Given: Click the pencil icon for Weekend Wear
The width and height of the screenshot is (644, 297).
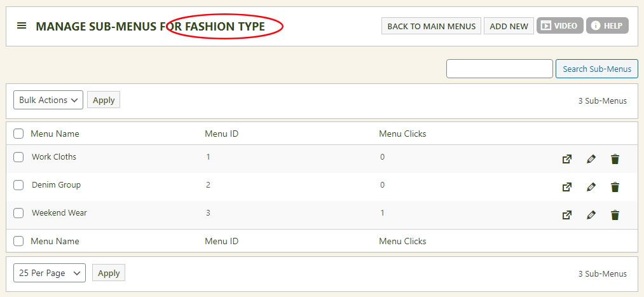Looking at the screenshot, I should coord(591,215).
